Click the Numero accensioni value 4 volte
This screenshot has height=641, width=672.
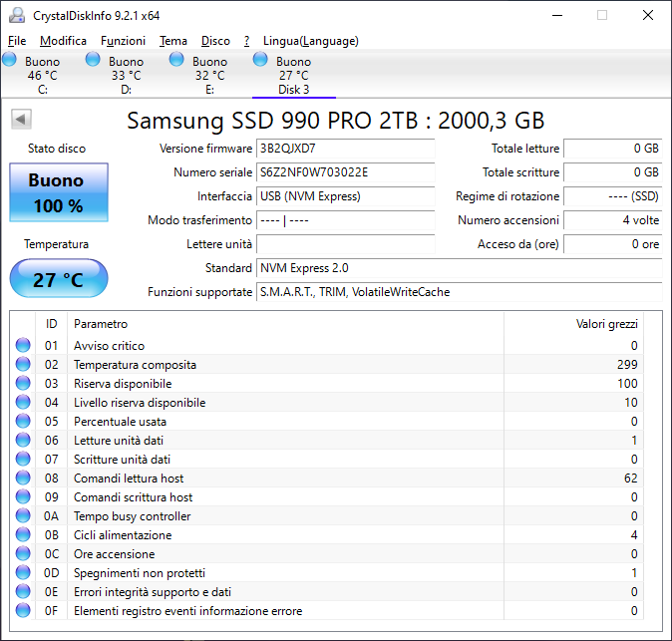pos(613,220)
